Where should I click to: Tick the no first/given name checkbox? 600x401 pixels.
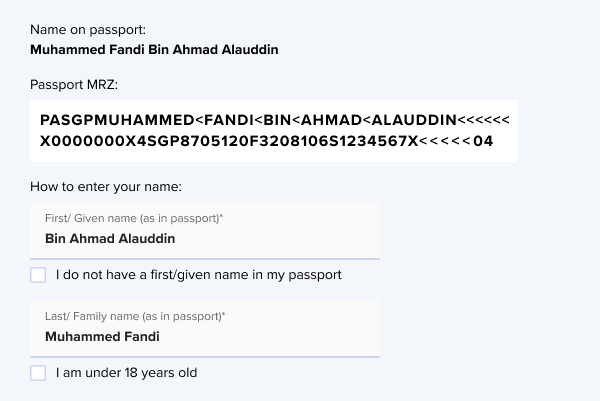[x=38, y=274]
